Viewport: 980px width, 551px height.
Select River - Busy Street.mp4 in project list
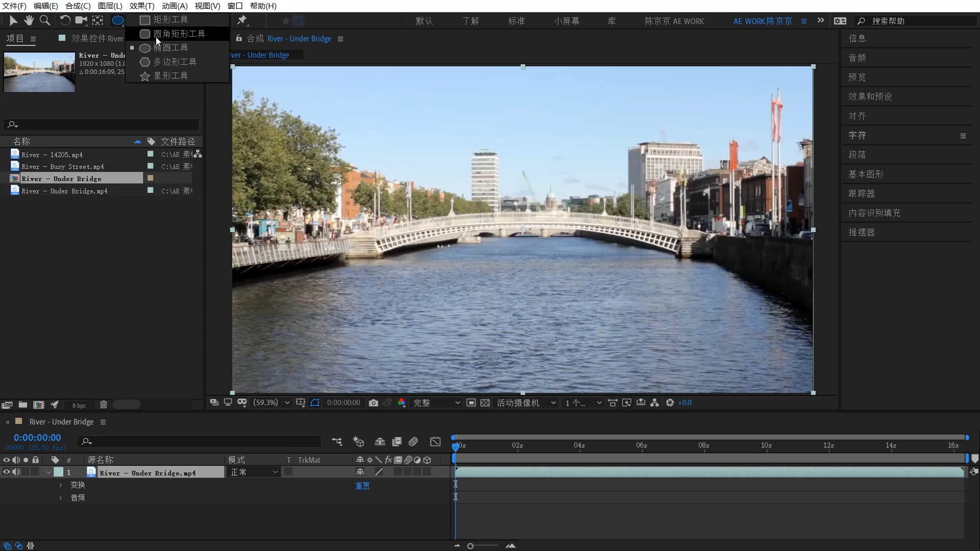click(x=62, y=167)
